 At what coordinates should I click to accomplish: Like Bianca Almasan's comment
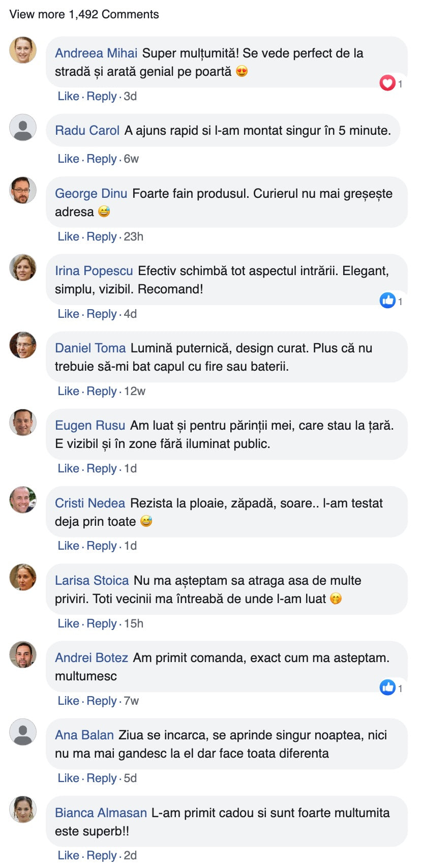click(x=68, y=855)
